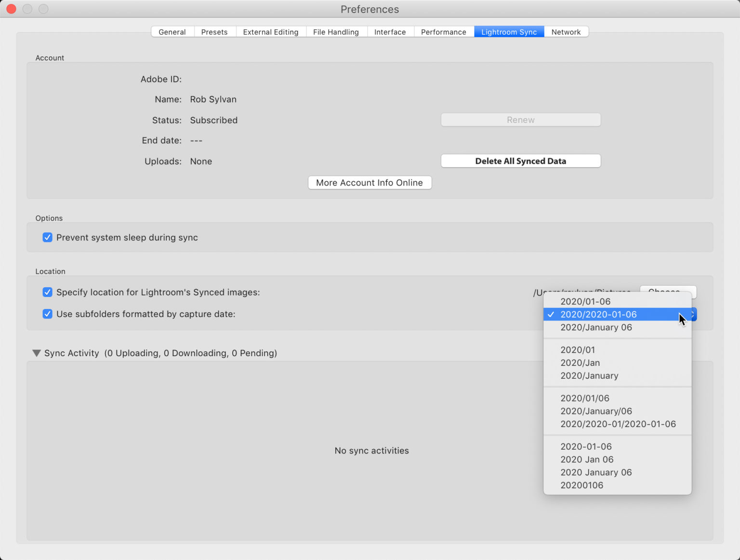Switch to the Network tab

[x=566, y=32]
